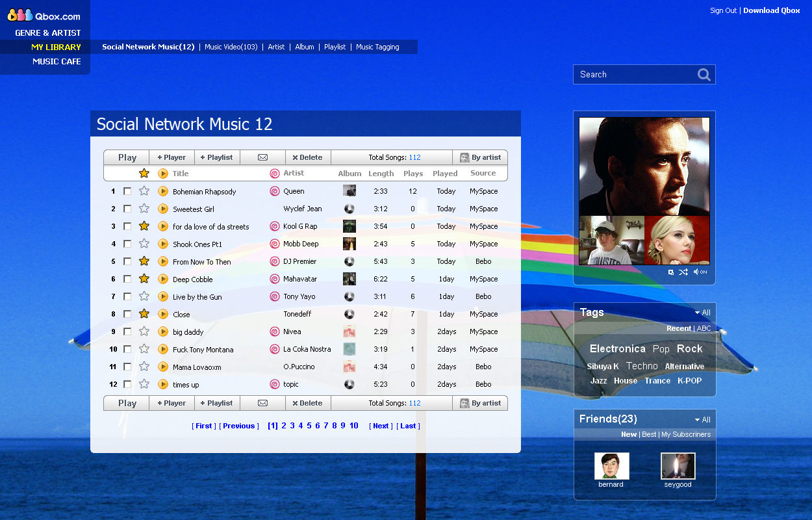
Task: Switch to Music Tagging tab
Action: (x=377, y=47)
